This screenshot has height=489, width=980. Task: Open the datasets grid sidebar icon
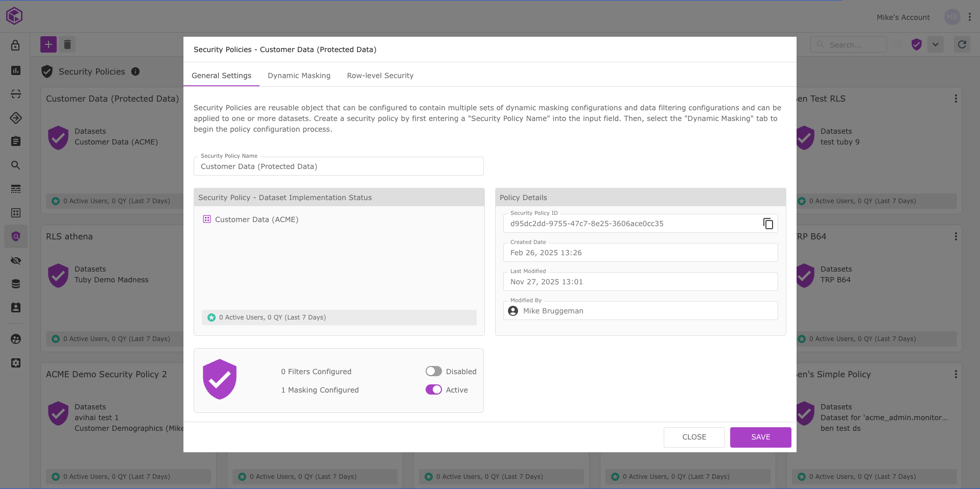click(16, 213)
